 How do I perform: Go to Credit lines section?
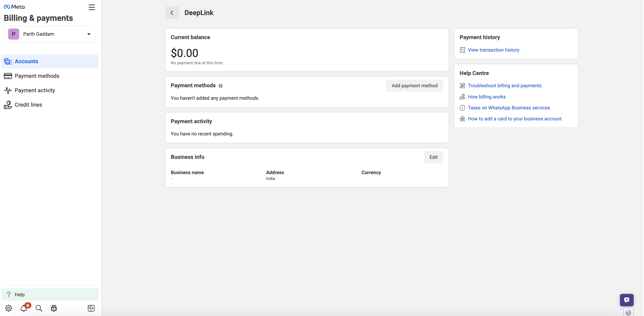(28, 105)
